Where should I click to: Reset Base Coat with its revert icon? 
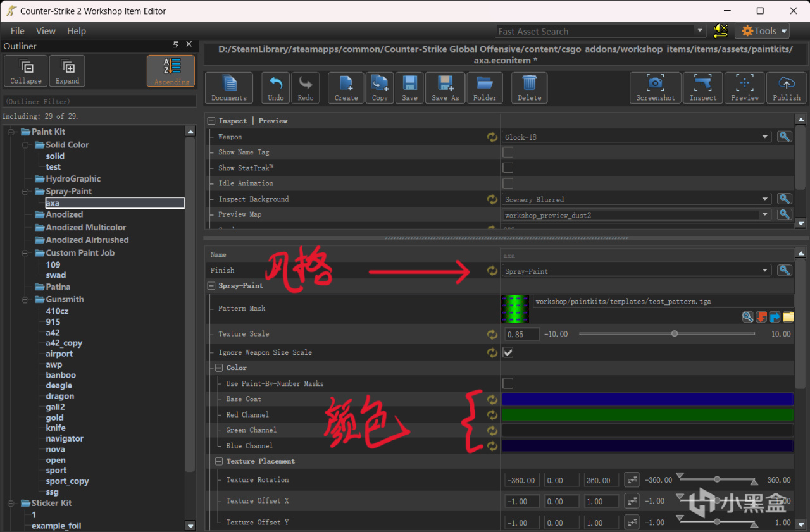[x=492, y=399]
